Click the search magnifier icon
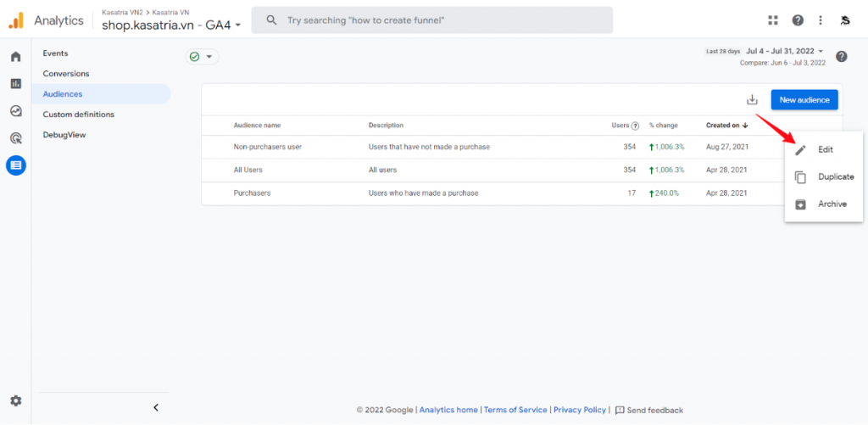The image size is (868, 425). click(271, 20)
